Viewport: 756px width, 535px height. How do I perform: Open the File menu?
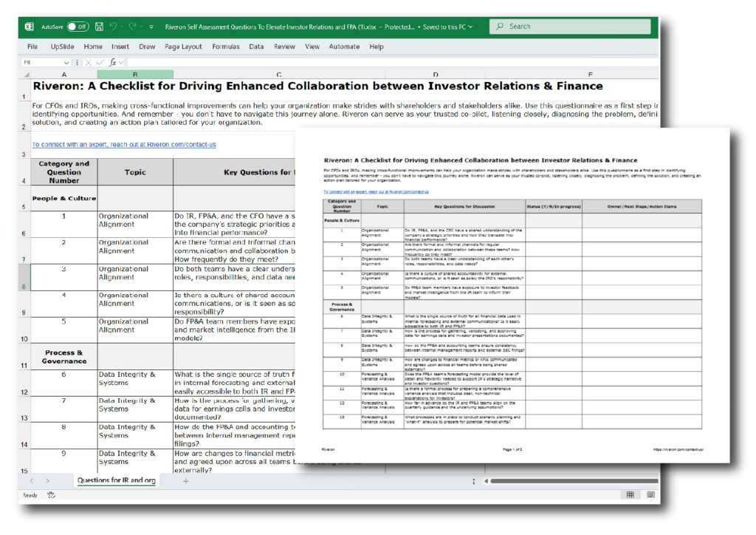[x=32, y=47]
